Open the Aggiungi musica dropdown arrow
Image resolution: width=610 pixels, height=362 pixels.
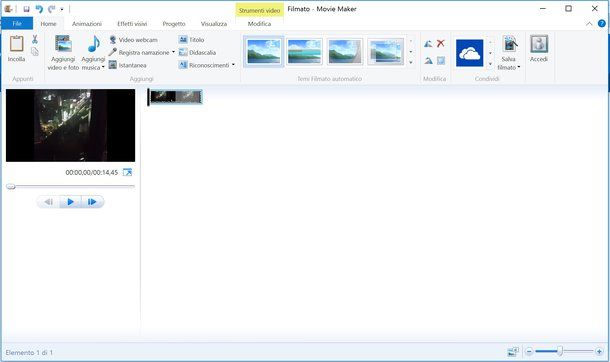pyautogui.click(x=103, y=67)
